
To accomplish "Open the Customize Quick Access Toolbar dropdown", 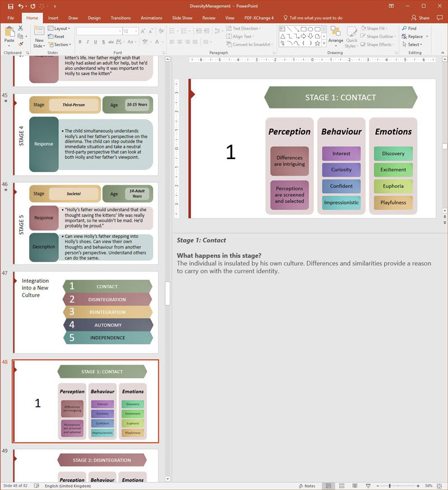I will (x=55, y=6).
